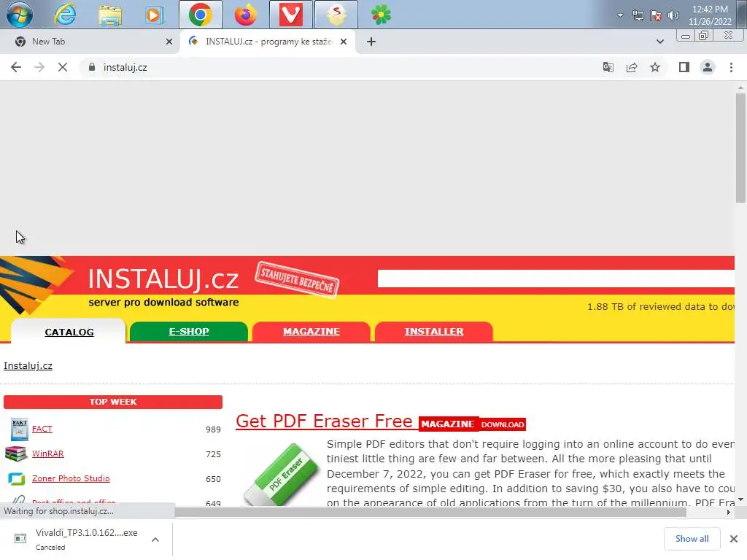Focus the address bar showing instaluj.cz

click(x=343, y=67)
